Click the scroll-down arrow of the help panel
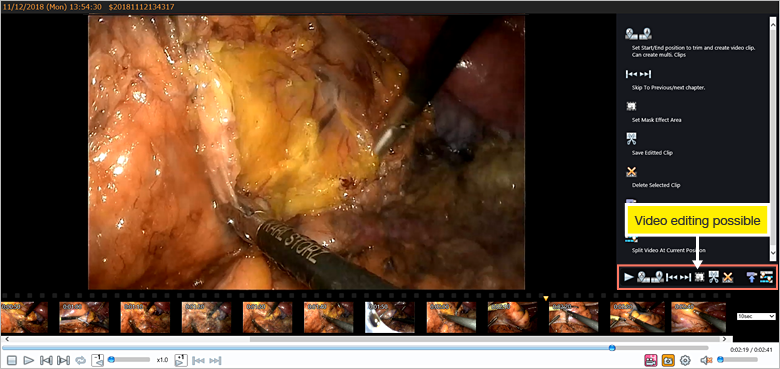 pos(773,253)
